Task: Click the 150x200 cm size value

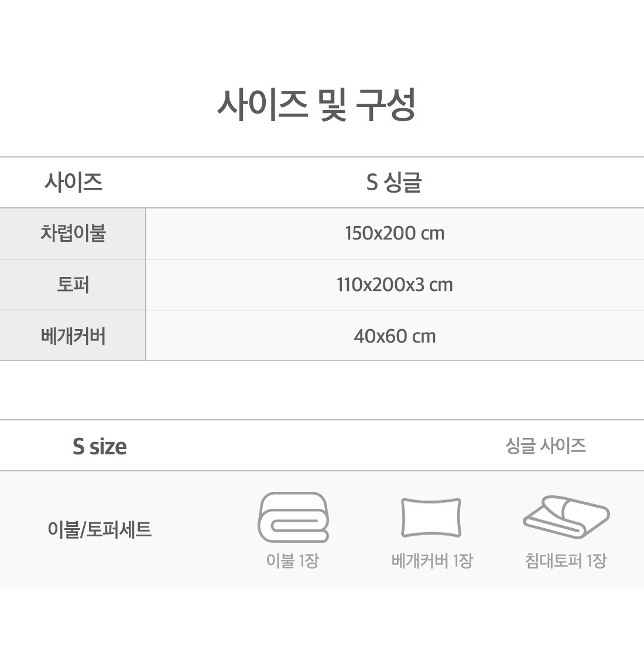Action: click(x=395, y=233)
